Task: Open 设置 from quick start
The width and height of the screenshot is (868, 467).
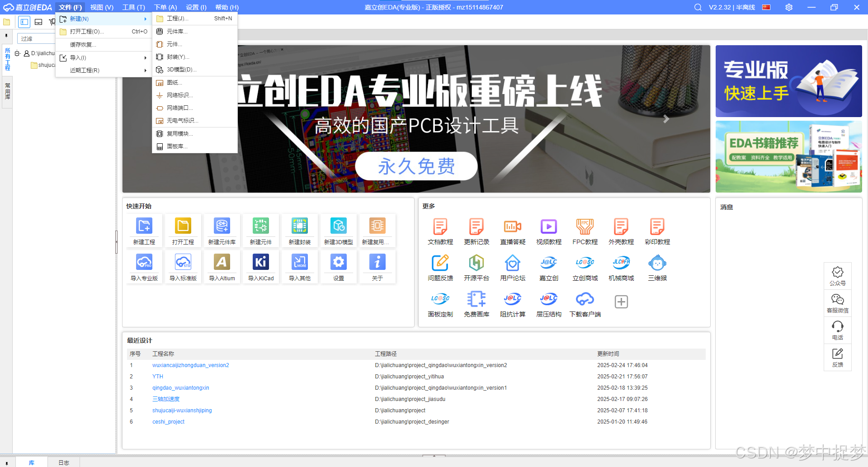Action: click(339, 262)
